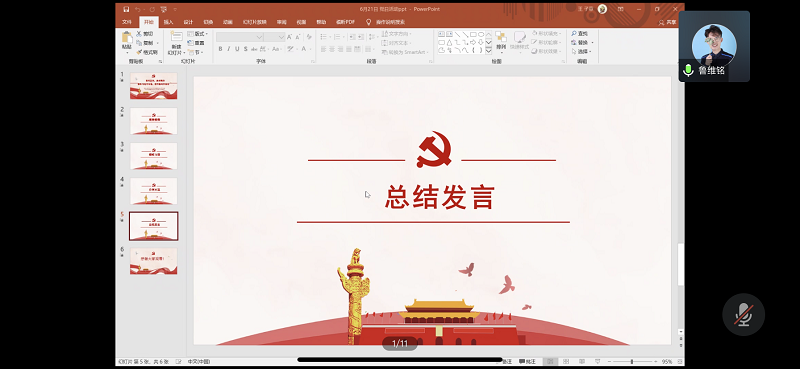Toggle italic formatting with the I button
The image size is (800, 369).
coord(229,49)
